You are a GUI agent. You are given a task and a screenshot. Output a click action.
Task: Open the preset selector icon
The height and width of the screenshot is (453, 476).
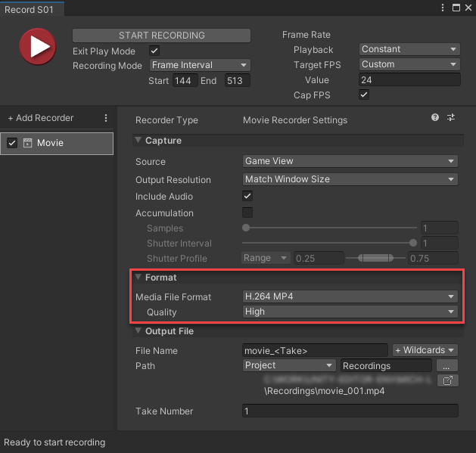451,118
